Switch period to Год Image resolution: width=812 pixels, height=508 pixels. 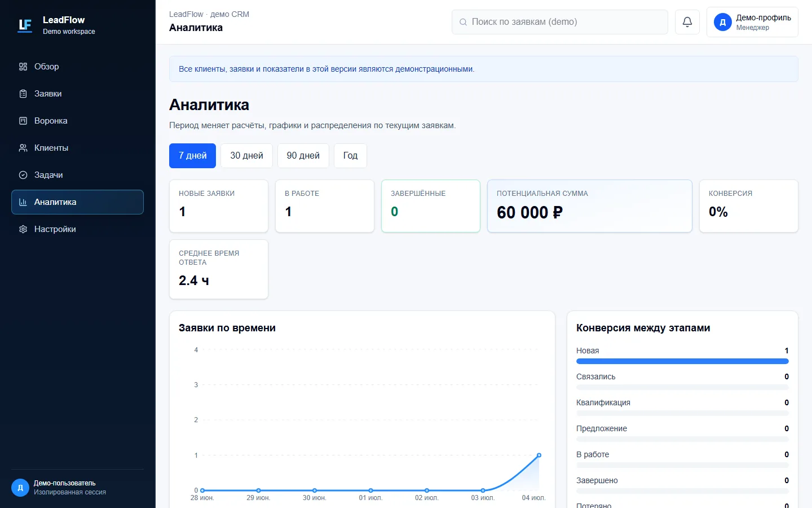point(350,156)
